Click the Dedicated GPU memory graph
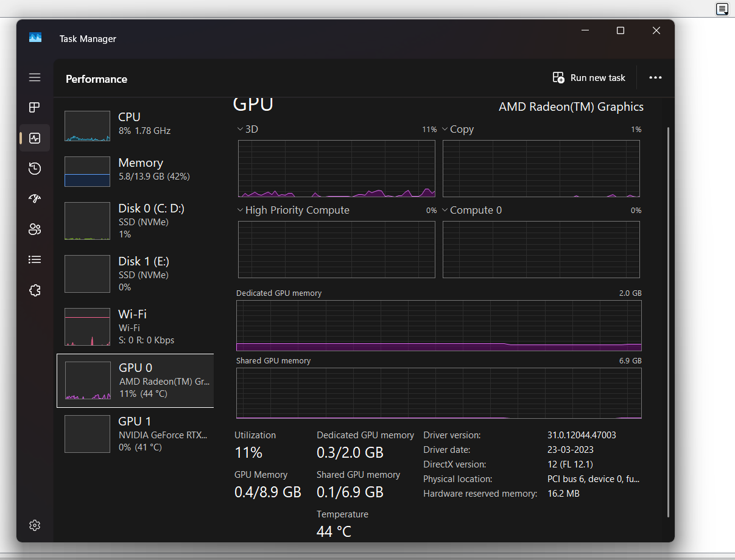 click(x=439, y=326)
